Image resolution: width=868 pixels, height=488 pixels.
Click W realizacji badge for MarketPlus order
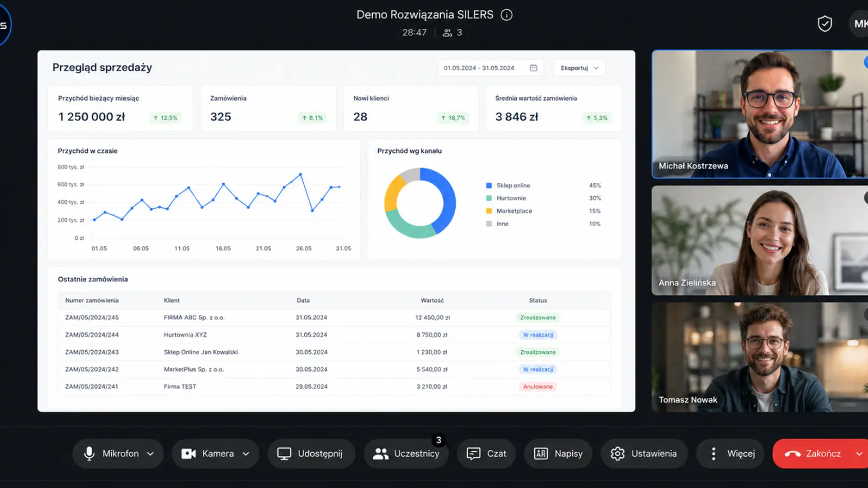(538, 369)
